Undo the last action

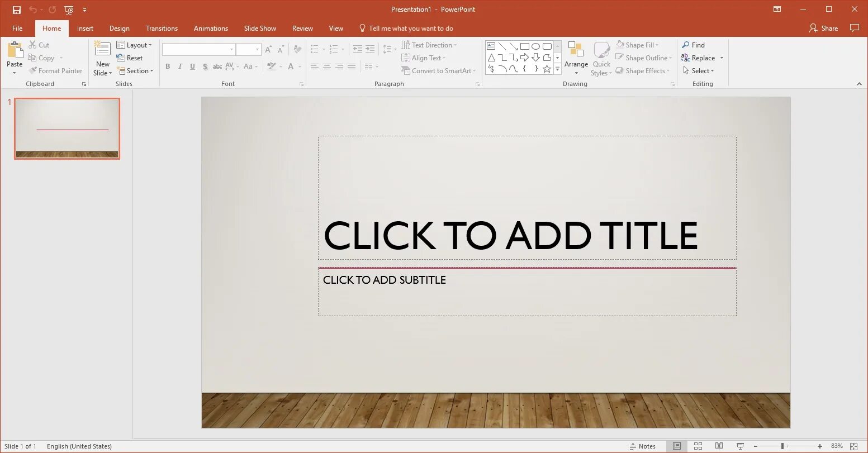point(33,9)
